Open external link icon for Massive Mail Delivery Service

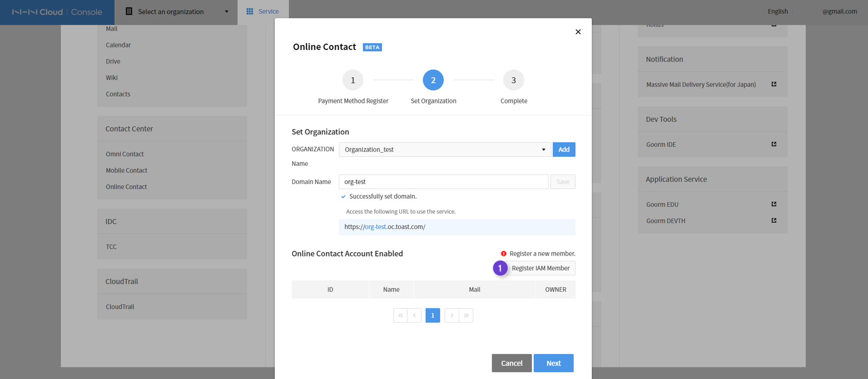(x=774, y=84)
